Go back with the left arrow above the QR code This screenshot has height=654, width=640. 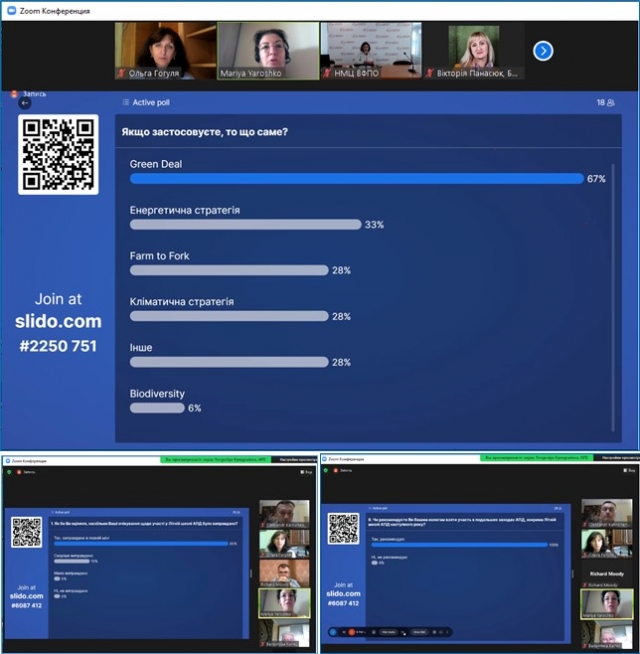pos(25,103)
